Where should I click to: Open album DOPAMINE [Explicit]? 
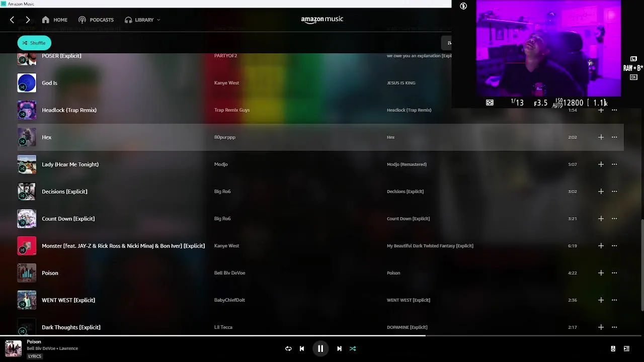coord(407,327)
